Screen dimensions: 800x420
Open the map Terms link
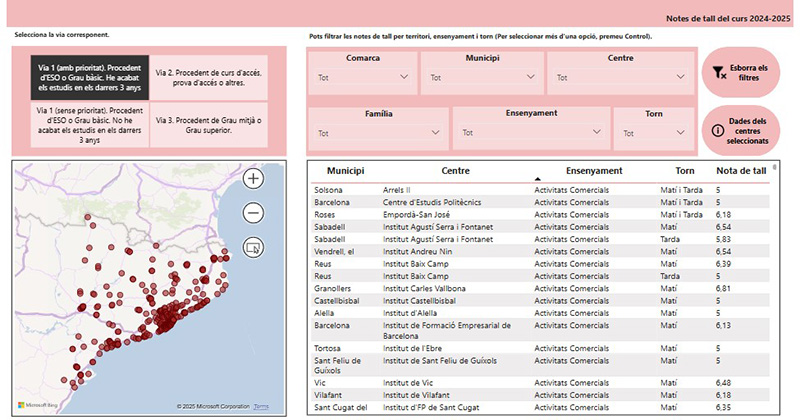pos(261,406)
